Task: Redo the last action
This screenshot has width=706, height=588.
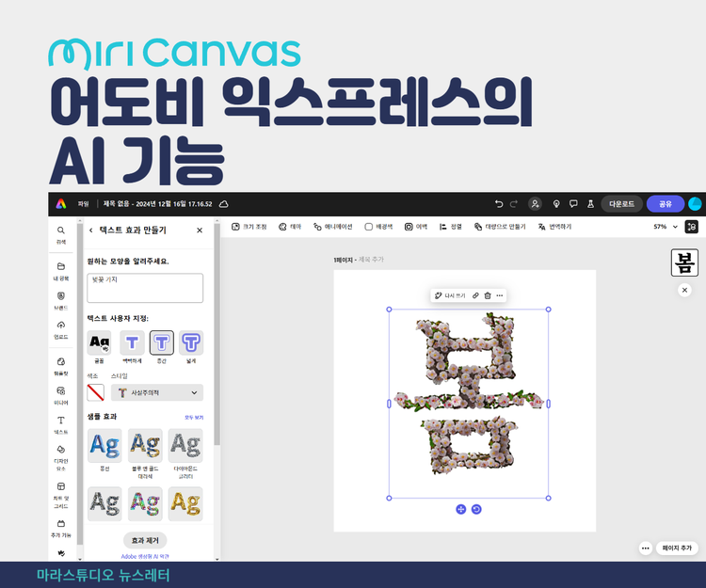Action: click(514, 204)
